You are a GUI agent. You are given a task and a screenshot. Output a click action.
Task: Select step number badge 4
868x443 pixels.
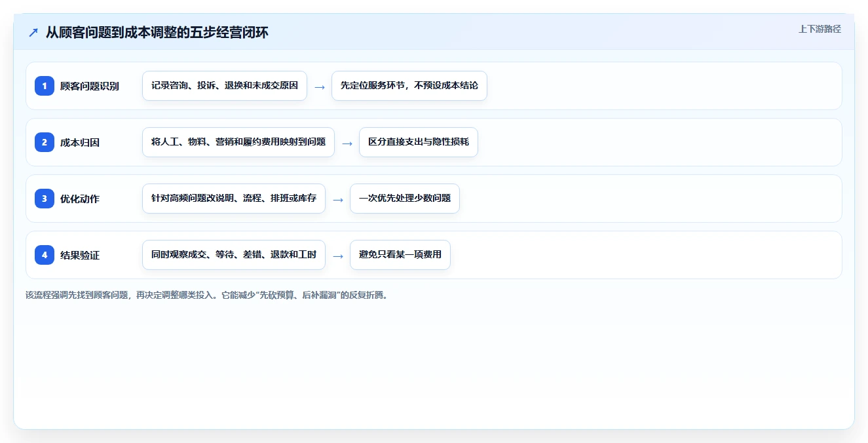(45, 255)
